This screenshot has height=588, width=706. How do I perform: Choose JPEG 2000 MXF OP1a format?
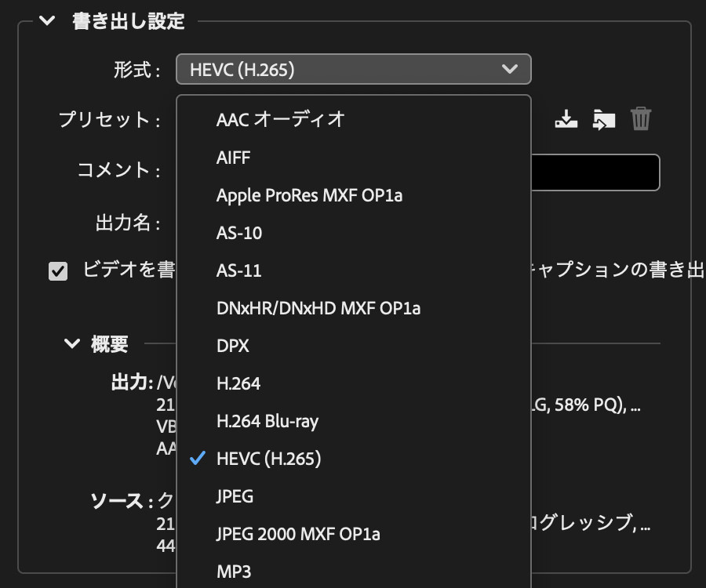[298, 534]
